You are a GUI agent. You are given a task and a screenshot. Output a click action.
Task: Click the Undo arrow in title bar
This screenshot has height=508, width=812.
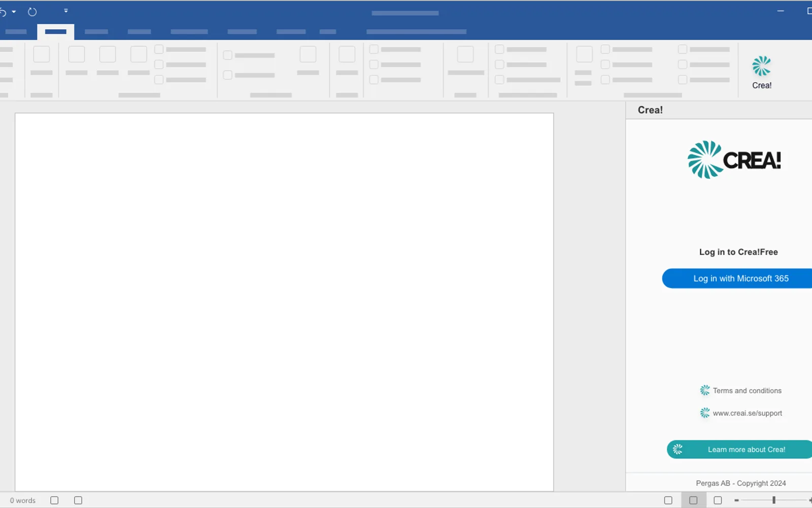pos(3,12)
